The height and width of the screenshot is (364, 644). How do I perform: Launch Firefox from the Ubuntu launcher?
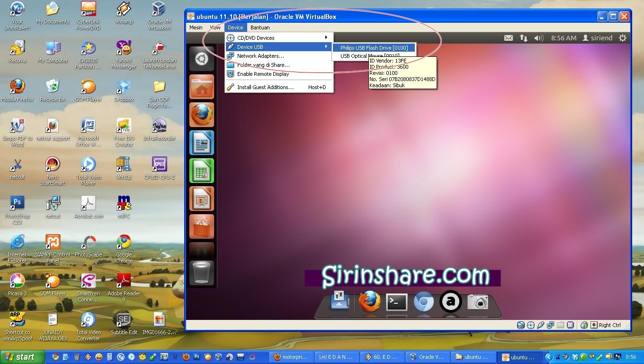202,115
